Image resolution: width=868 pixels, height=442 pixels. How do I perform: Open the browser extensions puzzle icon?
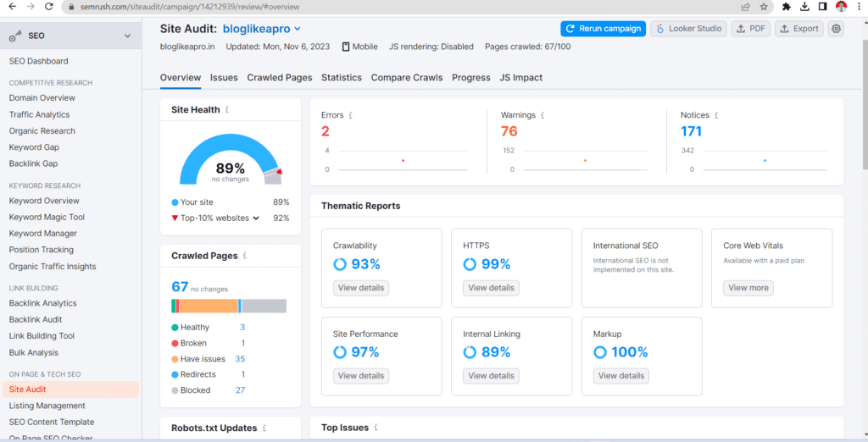pyautogui.click(x=786, y=7)
